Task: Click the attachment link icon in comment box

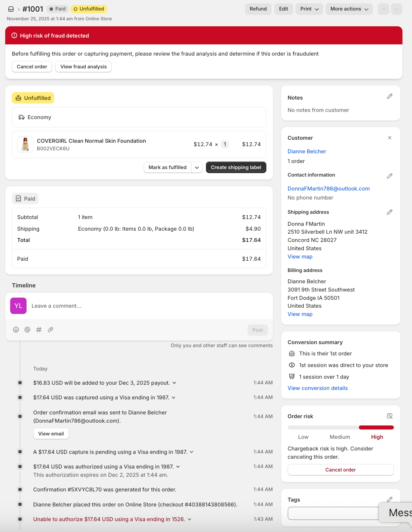Action: click(50, 330)
